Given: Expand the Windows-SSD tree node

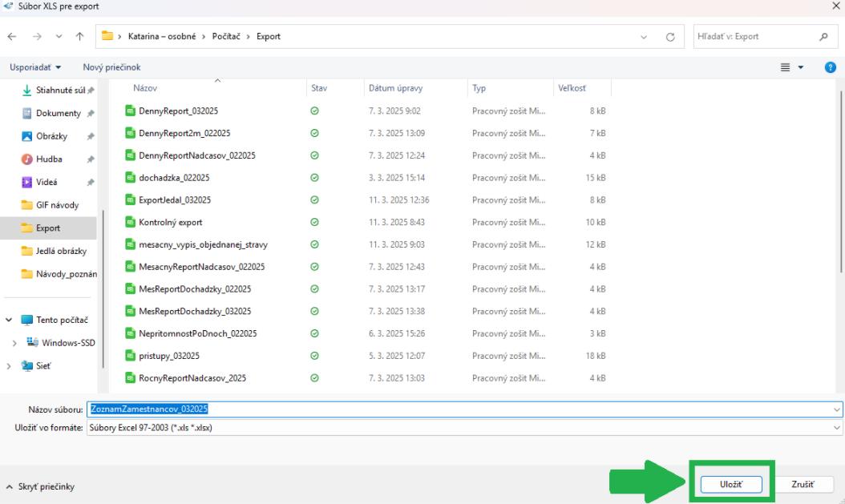Looking at the screenshot, I should [x=14, y=343].
